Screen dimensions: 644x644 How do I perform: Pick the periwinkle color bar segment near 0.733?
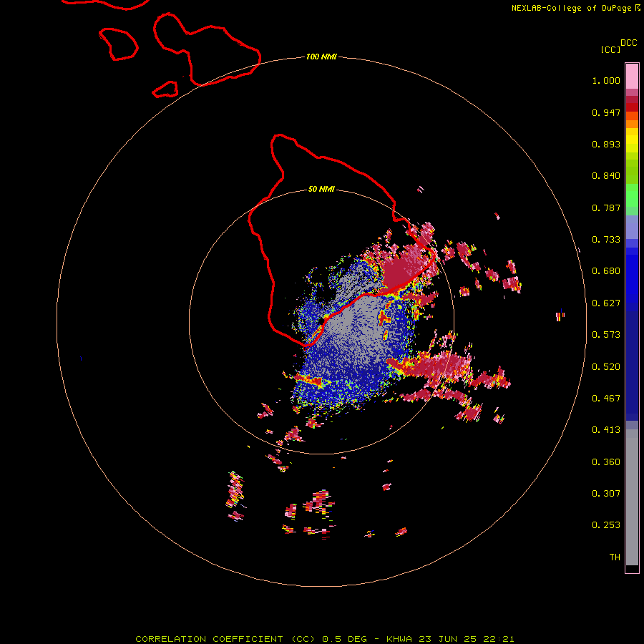click(632, 228)
